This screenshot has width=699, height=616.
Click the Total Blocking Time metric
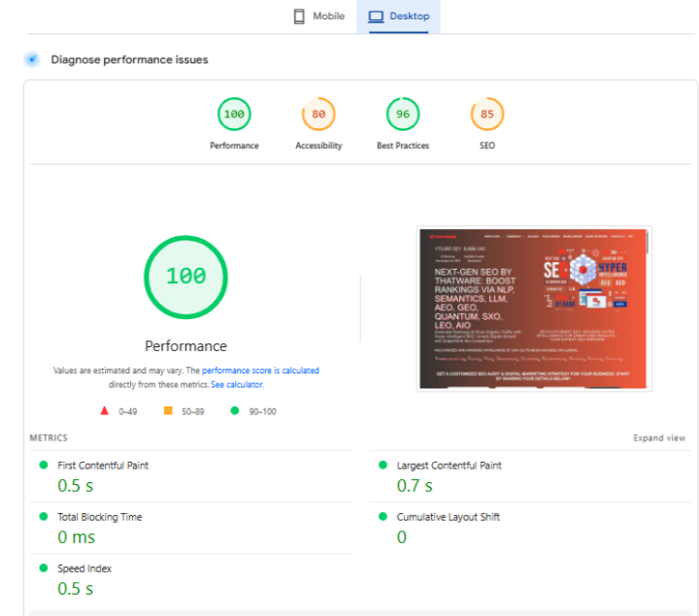[99, 517]
